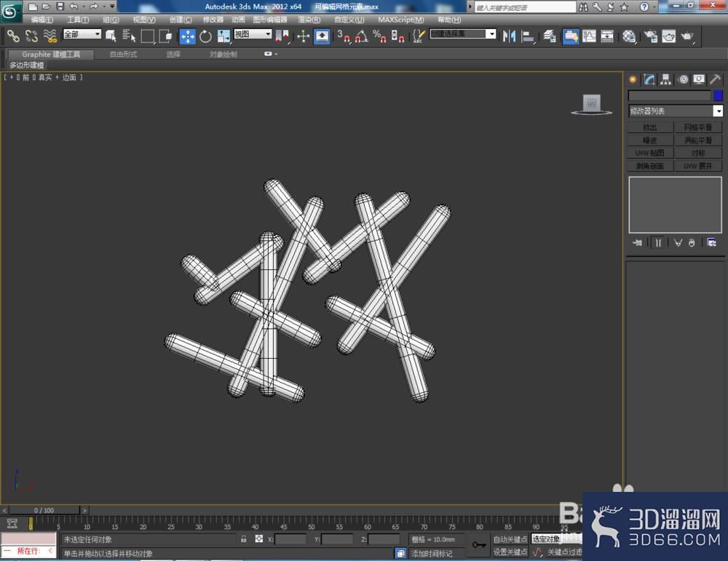Click the Bind to Space Warp icon
Screen dimensions: 728x561
click(50, 36)
